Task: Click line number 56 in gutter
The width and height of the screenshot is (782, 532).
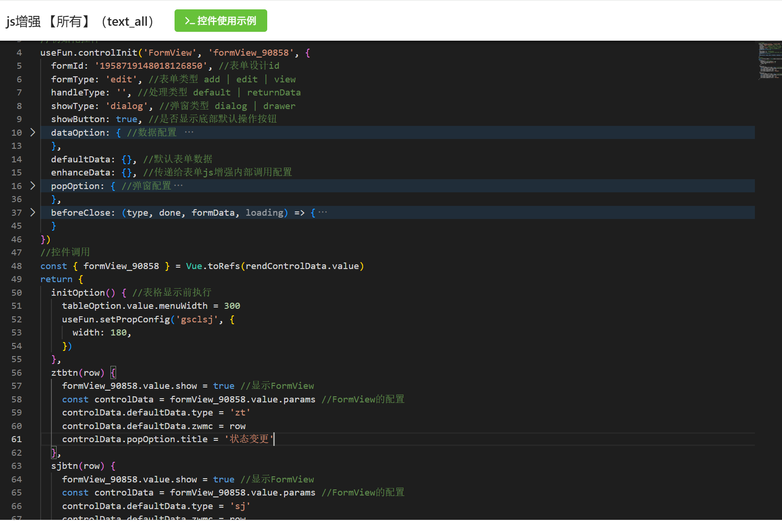Action: coord(16,373)
